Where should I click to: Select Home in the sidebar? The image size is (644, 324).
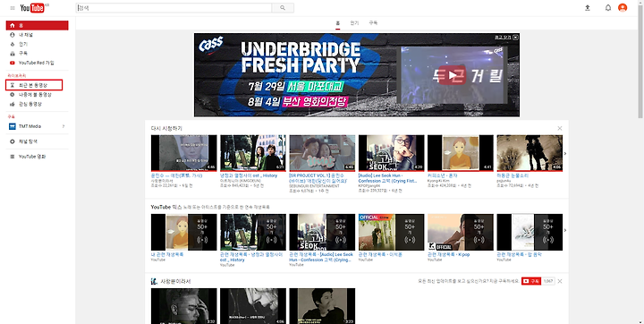(x=37, y=25)
